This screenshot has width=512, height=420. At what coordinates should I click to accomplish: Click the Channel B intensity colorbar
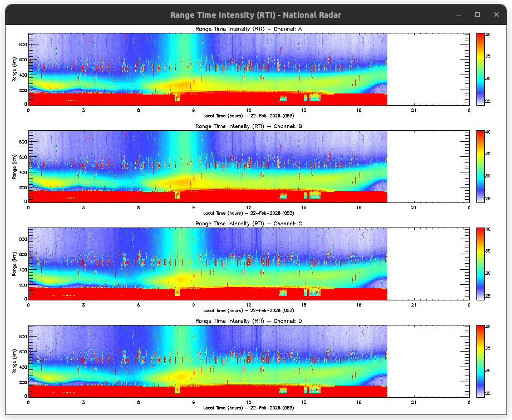click(480, 166)
